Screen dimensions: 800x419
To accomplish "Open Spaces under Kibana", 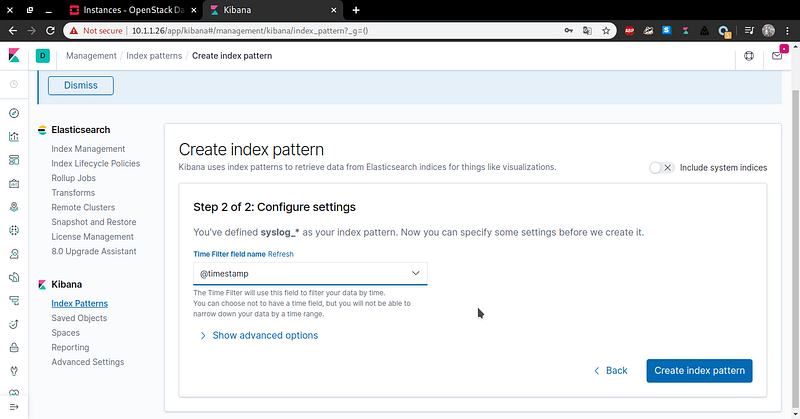I will 65,333.
